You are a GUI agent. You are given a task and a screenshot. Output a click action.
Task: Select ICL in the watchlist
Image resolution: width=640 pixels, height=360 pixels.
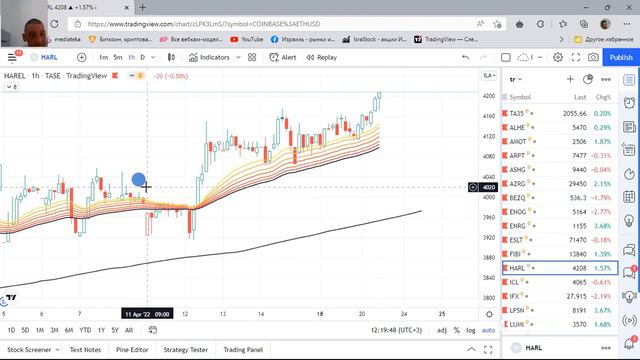(560, 282)
